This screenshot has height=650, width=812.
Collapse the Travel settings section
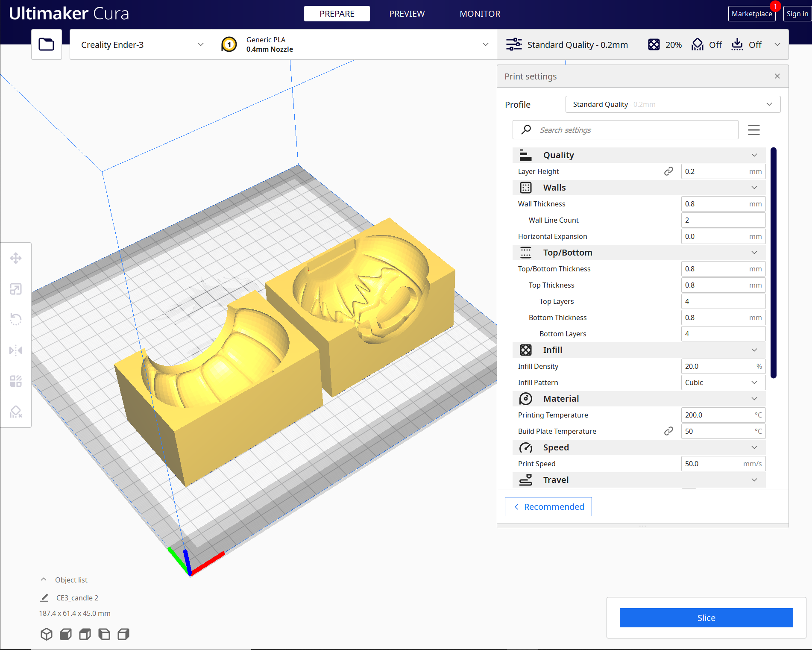click(639, 480)
